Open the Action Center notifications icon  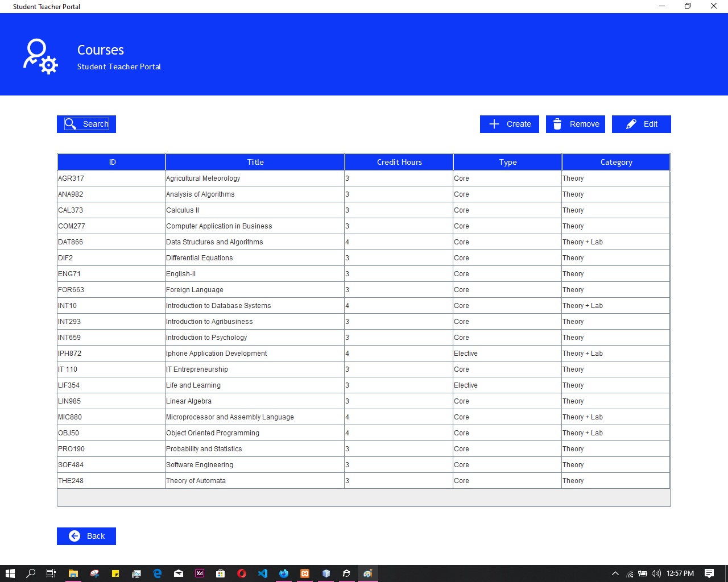tap(709, 573)
